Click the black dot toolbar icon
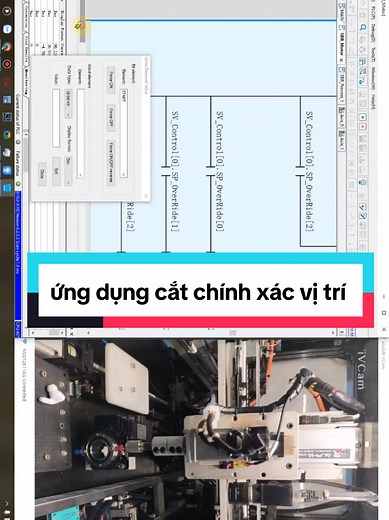 coord(363,117)
